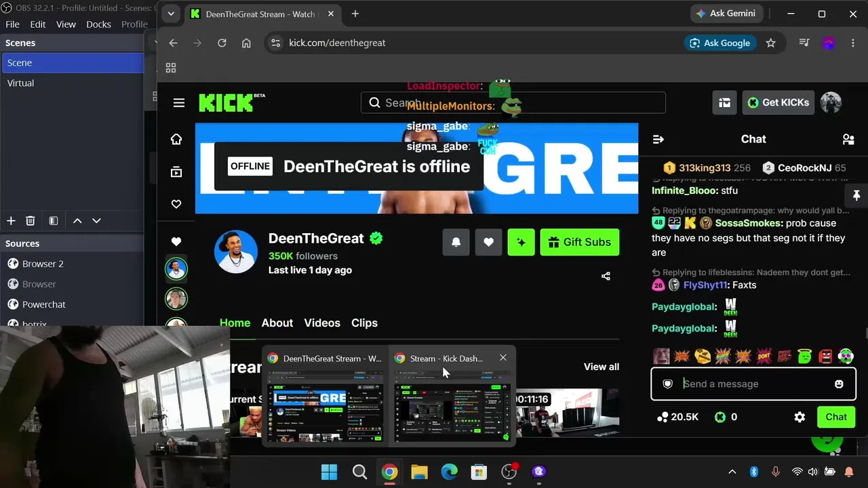The width and height of the screenshot is (868, 488).
Task: Open the Chrome three-dot menu
Action: click(852, 43)
